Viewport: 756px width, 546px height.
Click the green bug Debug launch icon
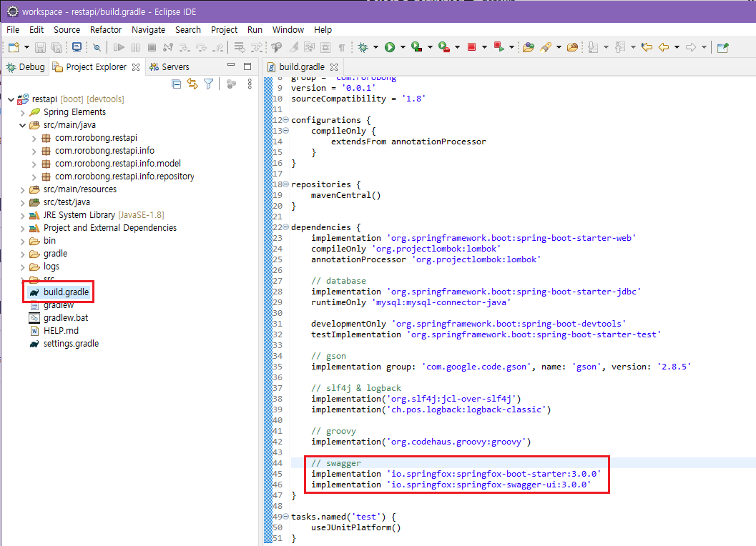[x=363, y=47]
